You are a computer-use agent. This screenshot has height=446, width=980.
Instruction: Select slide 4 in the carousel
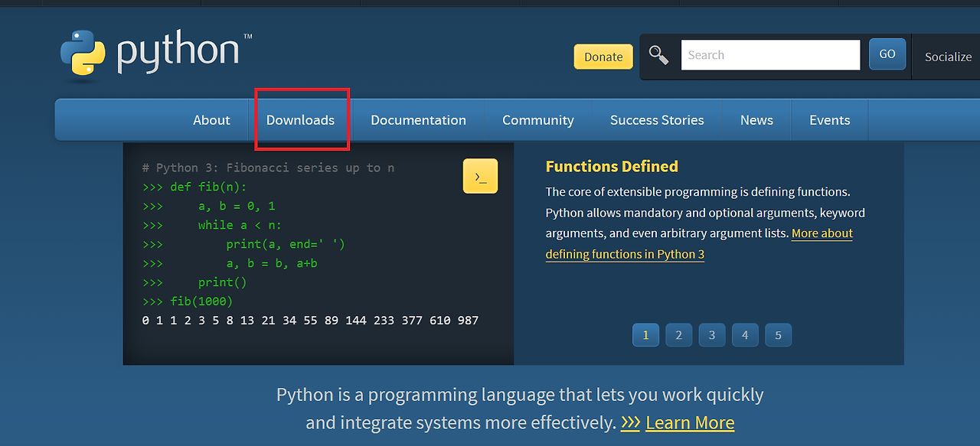tap(745, 335)
